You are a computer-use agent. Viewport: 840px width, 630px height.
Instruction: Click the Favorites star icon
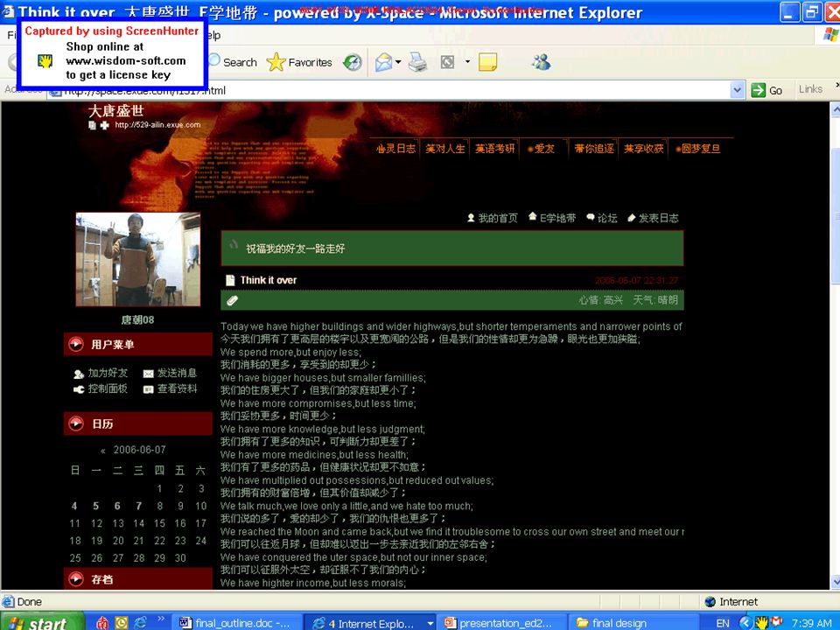(276, 62)
